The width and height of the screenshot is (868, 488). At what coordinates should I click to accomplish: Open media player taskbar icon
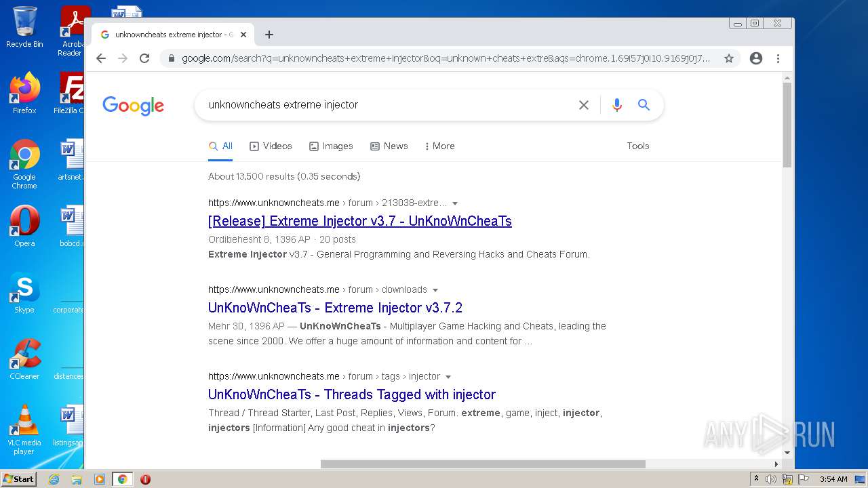[100, 479]
